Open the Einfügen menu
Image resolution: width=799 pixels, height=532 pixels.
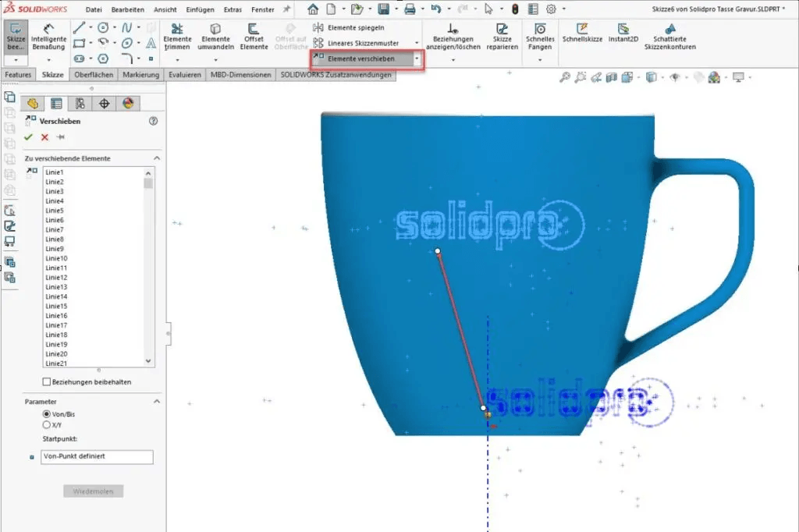pyautogui.click(x=200, y=9)
